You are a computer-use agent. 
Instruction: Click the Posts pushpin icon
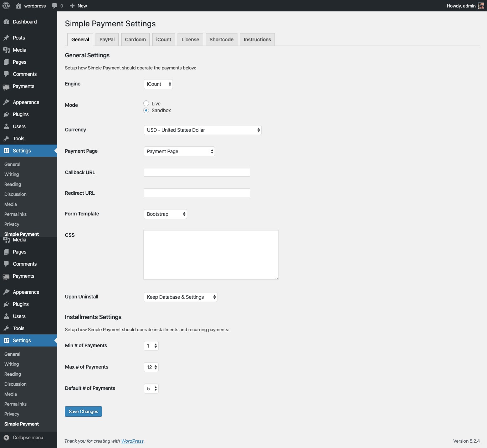(x=6, y=38)
